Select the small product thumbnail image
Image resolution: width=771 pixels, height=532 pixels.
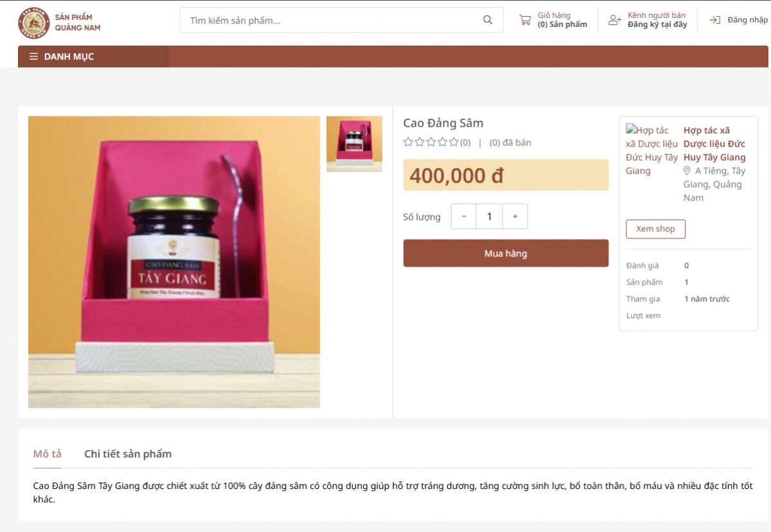[354, 144]
